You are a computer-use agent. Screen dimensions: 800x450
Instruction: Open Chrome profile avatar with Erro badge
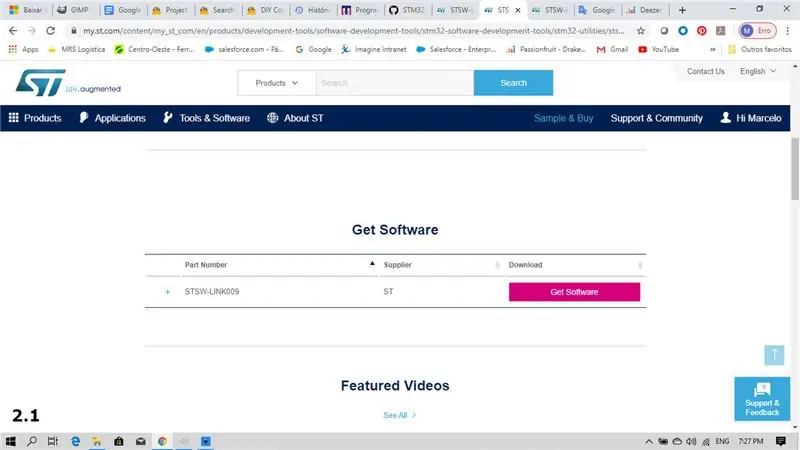[758, 31]
